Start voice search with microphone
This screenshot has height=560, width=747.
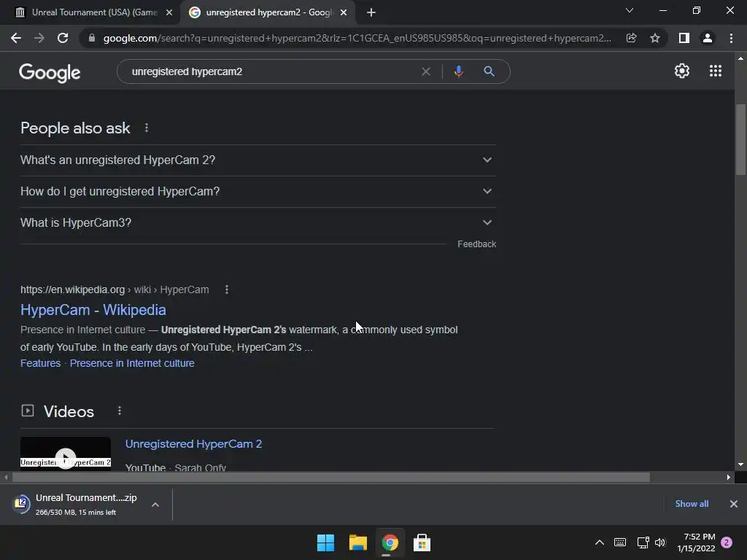click(x=458, y=71)
